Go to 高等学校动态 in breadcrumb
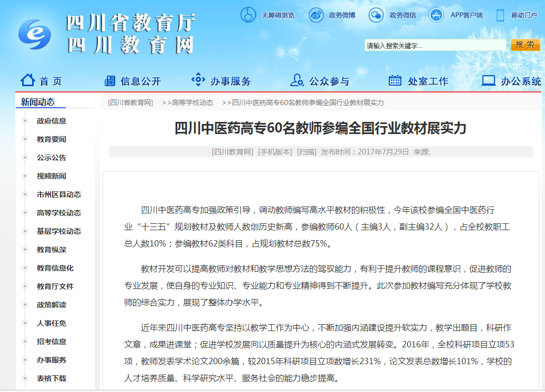545x392 pixels. [192, 102]
